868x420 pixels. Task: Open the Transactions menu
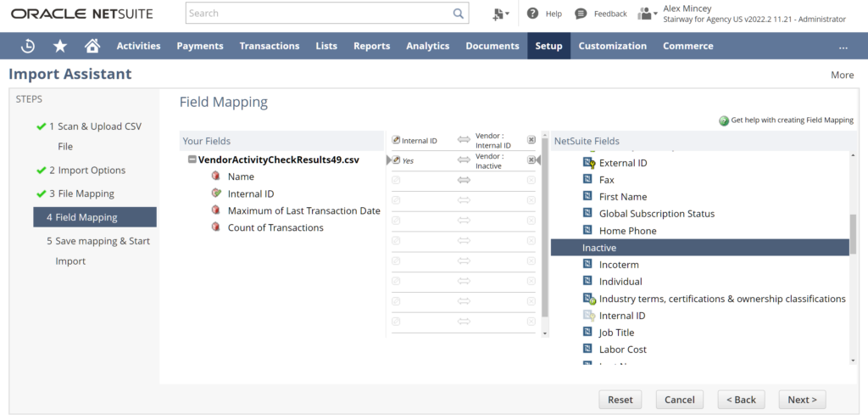[270, 46]
